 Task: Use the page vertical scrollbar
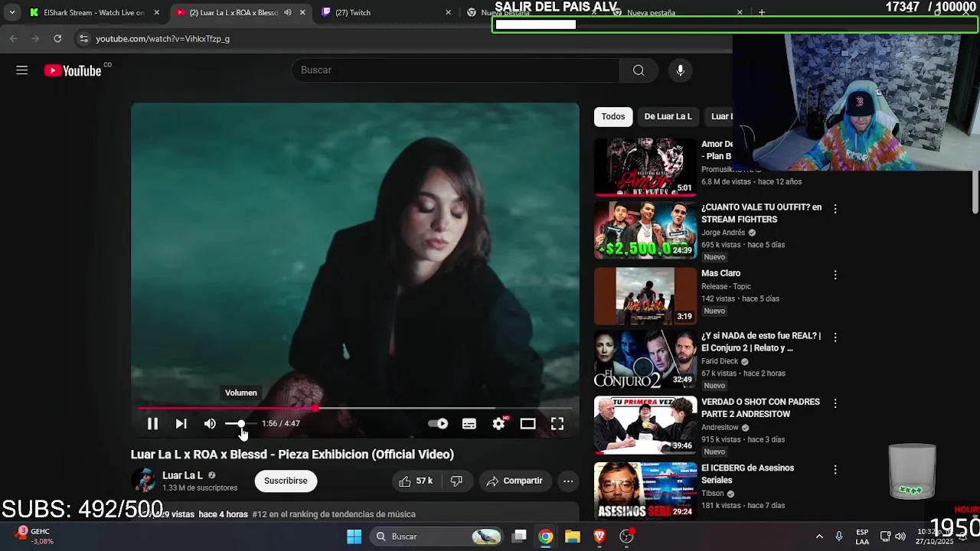tap(975, 193)
